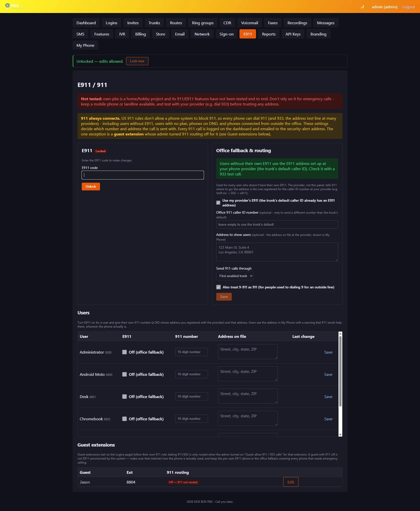The image size is (420, 511).
Task: Edit guest Jason's 911 routing
Action: 291,482
